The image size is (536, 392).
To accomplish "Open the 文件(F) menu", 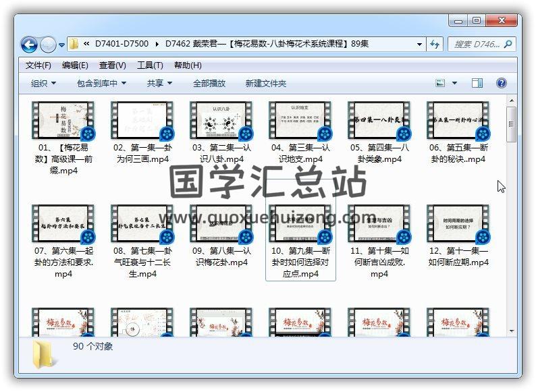I will [x=38, y=65].
